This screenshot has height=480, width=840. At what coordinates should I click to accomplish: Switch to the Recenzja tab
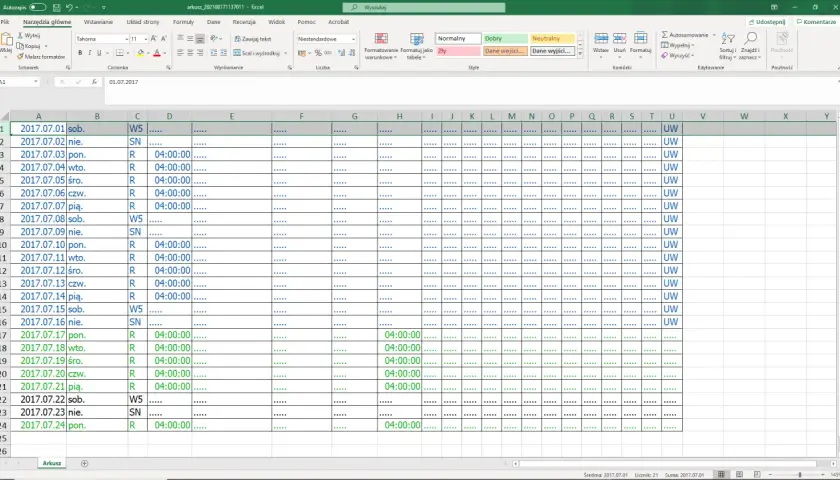[x=244, y=22]
